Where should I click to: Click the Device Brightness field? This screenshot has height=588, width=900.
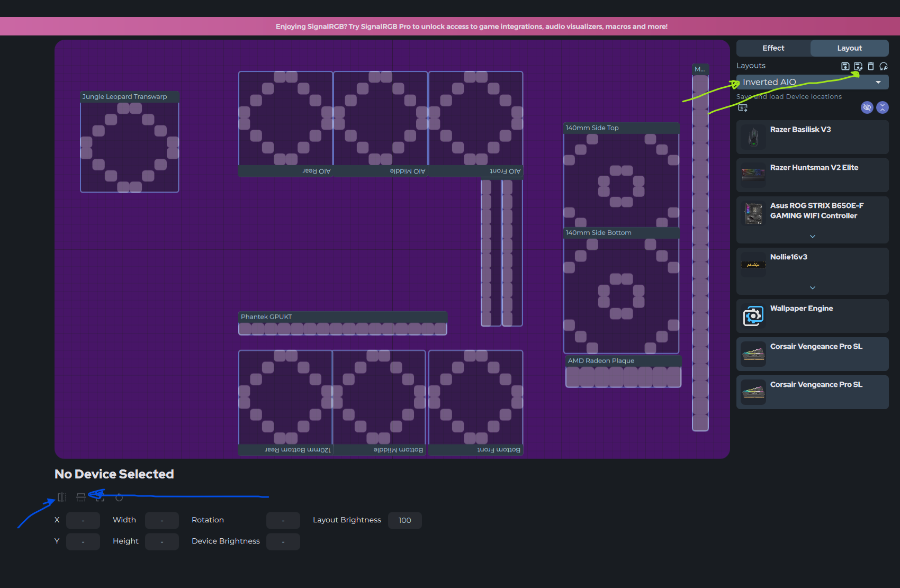click(283, 541)
